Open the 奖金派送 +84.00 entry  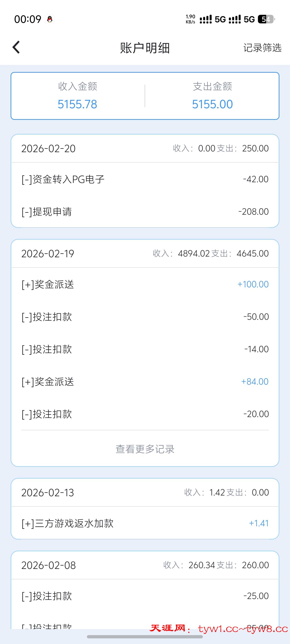[145, 382]
